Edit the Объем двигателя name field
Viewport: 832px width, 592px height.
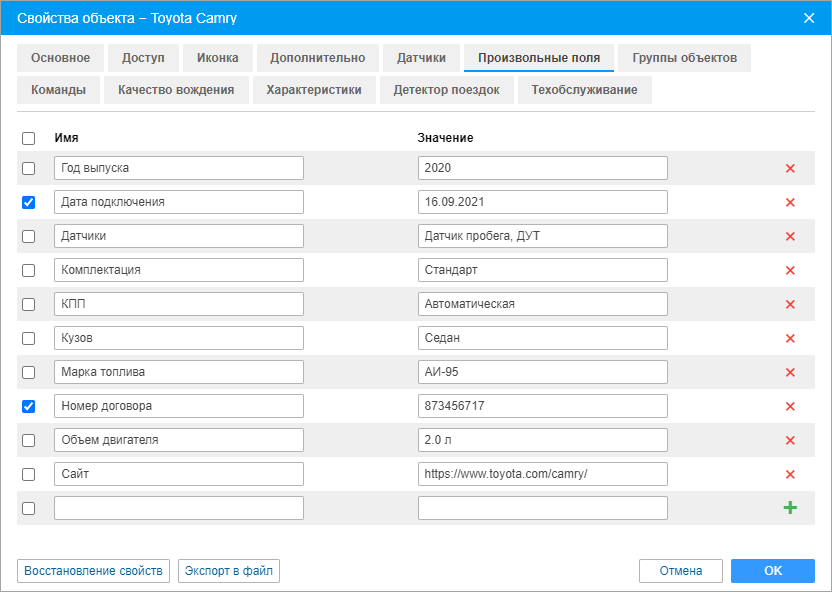(x=179, y=440)
